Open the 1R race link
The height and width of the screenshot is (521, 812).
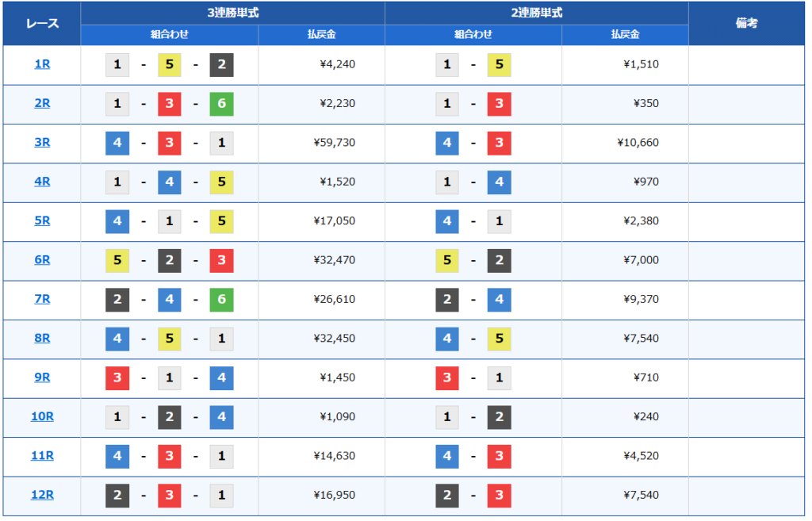coord(42,64)
